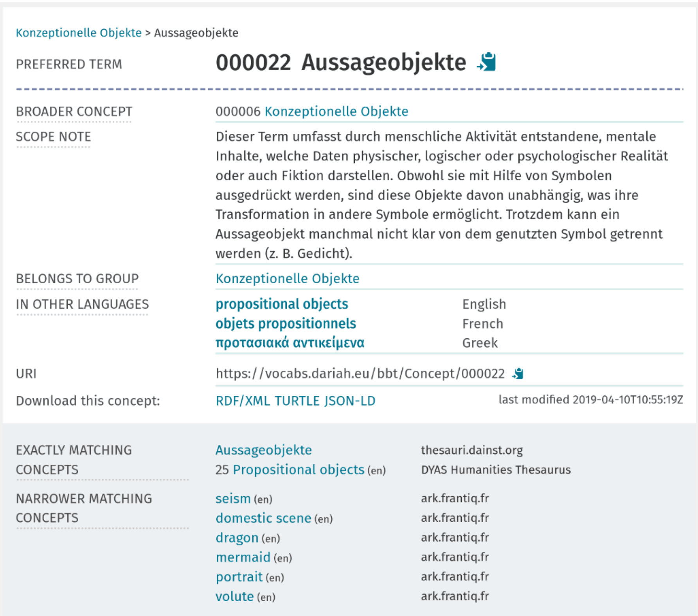Open the Konzeptionelle Objekte group link

287,278
